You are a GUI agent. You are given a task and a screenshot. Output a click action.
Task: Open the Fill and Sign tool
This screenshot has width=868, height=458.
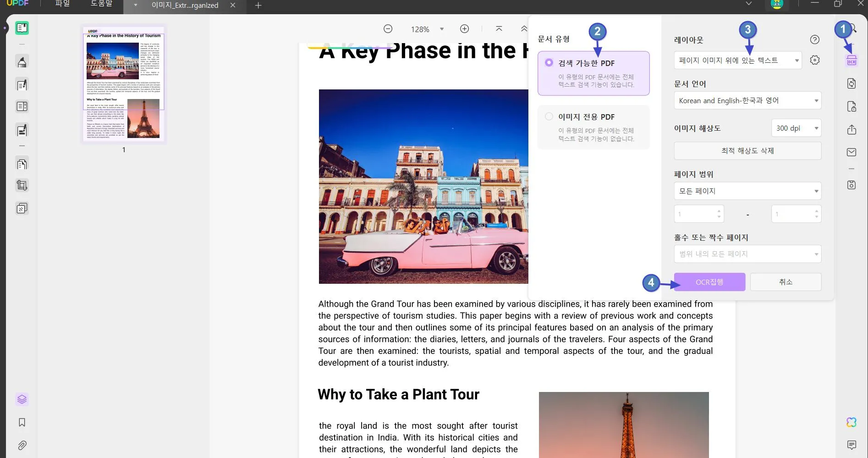pos(22,130)
